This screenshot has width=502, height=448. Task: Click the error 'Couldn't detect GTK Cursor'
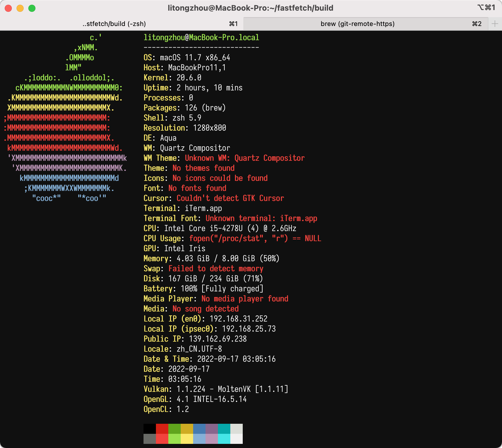point(230,198)
